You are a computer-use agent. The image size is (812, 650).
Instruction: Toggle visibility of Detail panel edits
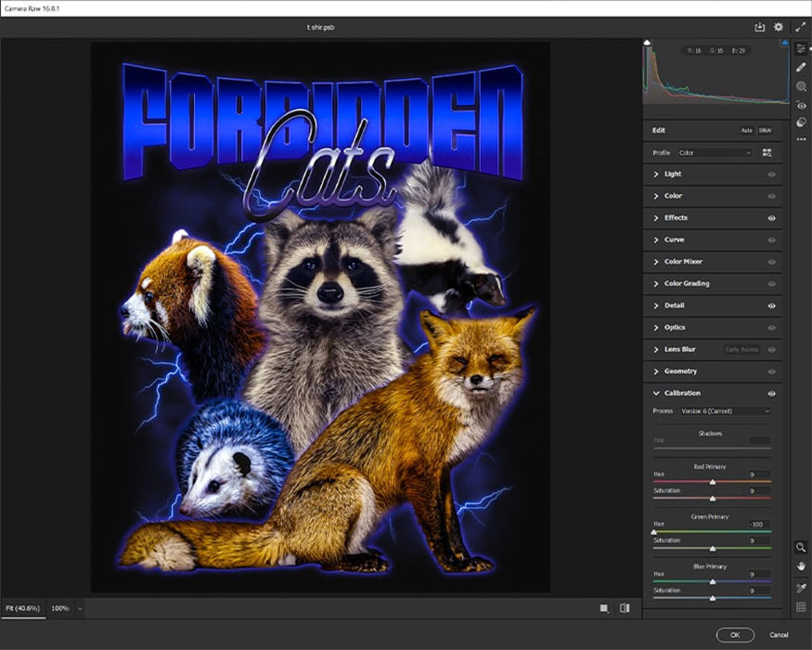[771, 305]
